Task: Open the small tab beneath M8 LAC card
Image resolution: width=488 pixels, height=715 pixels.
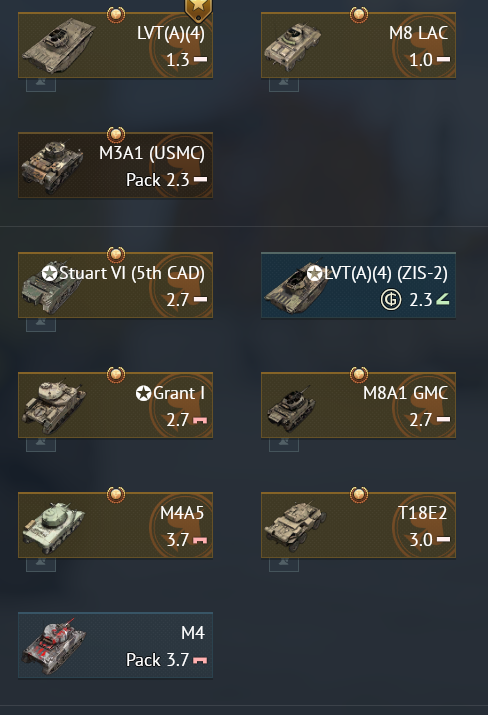Action: click(x=284, y=84)
